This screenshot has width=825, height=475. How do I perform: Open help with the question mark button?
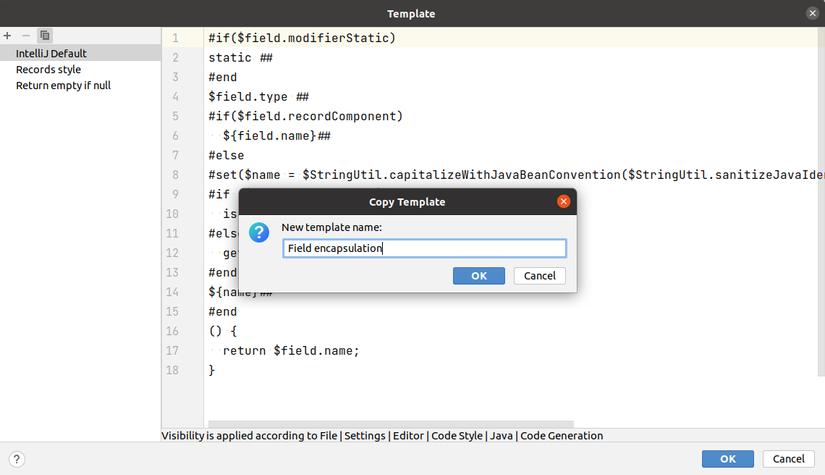pos(16,459)
